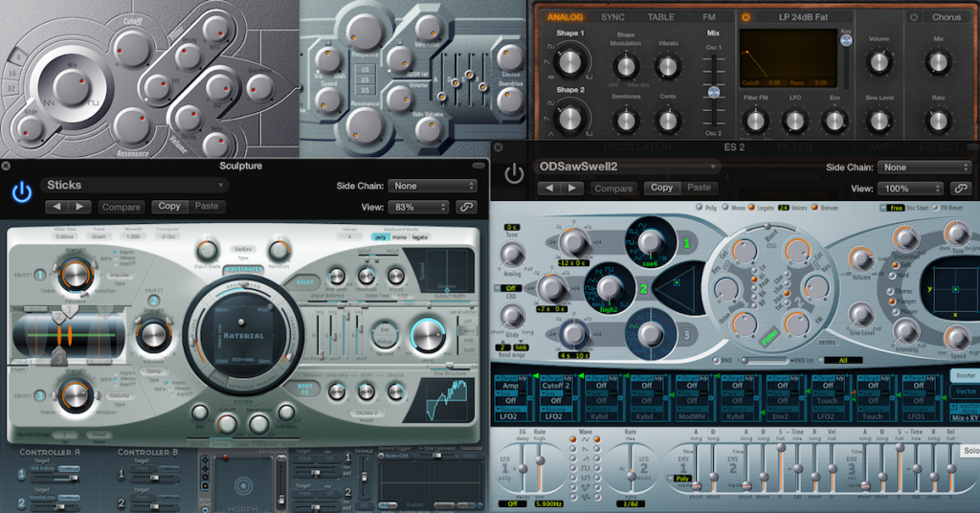Click the ES 2 oscillator 3 number button
Screen dimensions: 980x513
point(686,335)
